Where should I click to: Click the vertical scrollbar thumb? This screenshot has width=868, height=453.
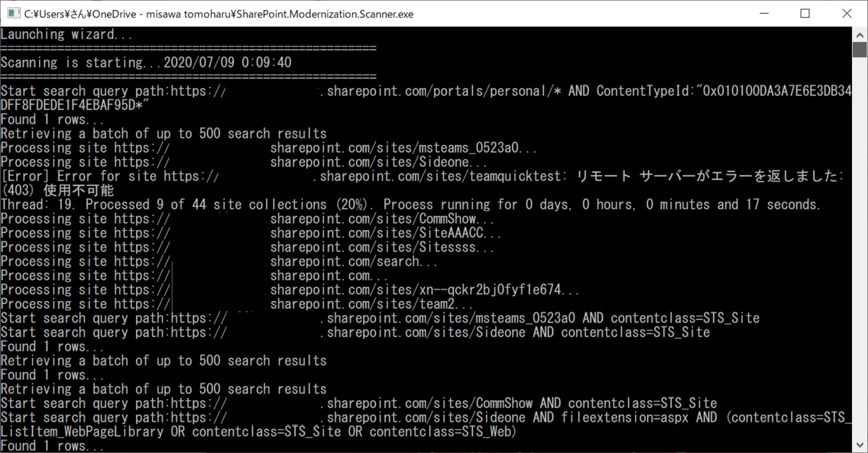pos(859,50)
